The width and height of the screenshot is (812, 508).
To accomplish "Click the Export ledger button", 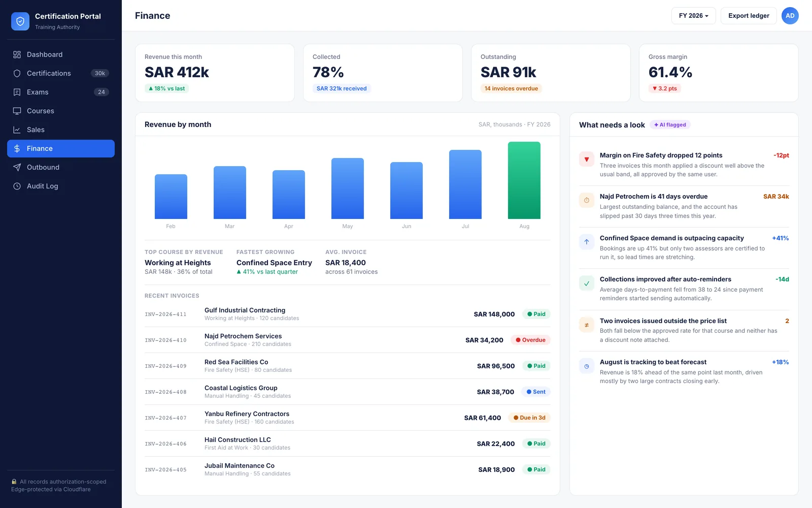I will tap(749, 16).
